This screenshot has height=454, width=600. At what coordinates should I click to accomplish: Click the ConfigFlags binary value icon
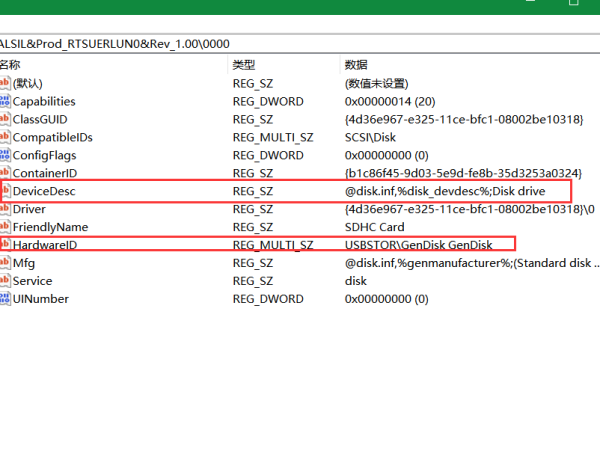pyautogui.click(x=4, y=155)
